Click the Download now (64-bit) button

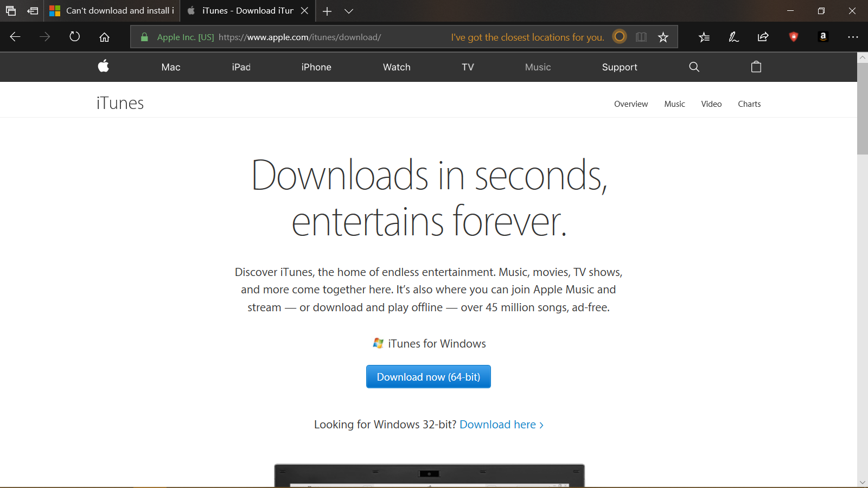point(429,377)
